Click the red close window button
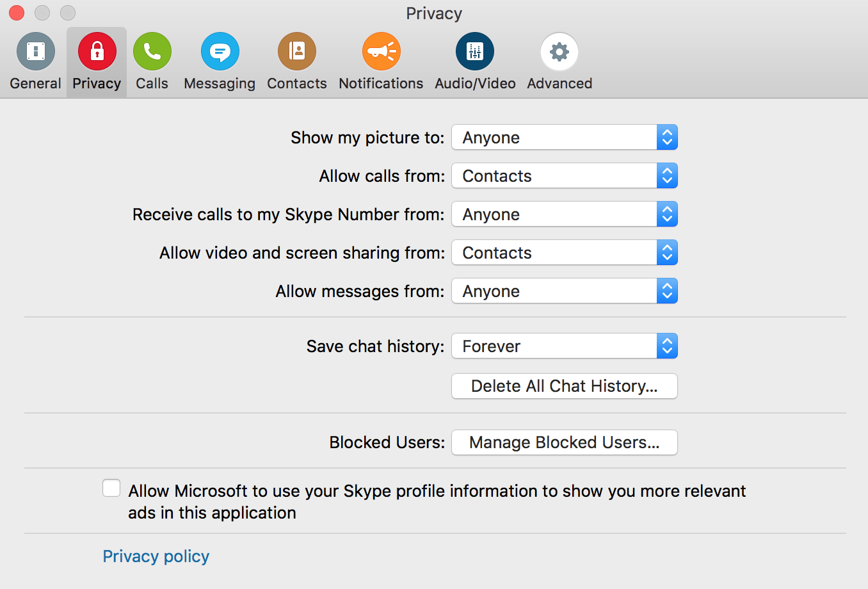The image size is (868, 589). pos(17,13)
